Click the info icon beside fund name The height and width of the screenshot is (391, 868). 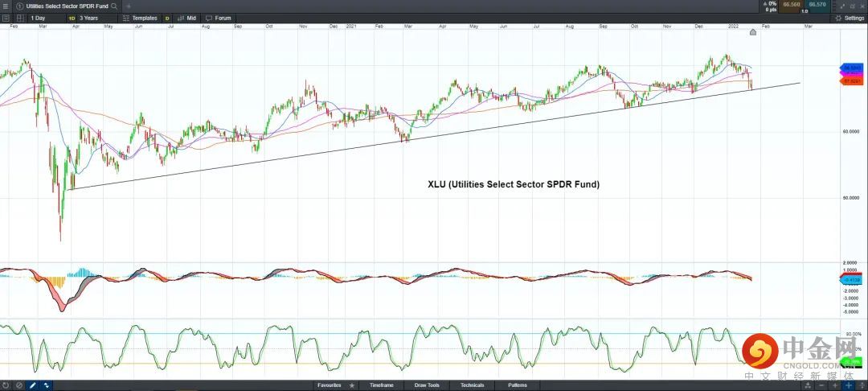click(19, 6)
